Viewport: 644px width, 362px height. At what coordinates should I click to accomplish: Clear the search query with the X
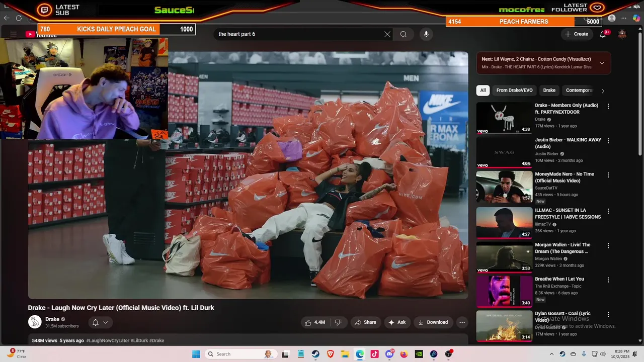point(387,34)
